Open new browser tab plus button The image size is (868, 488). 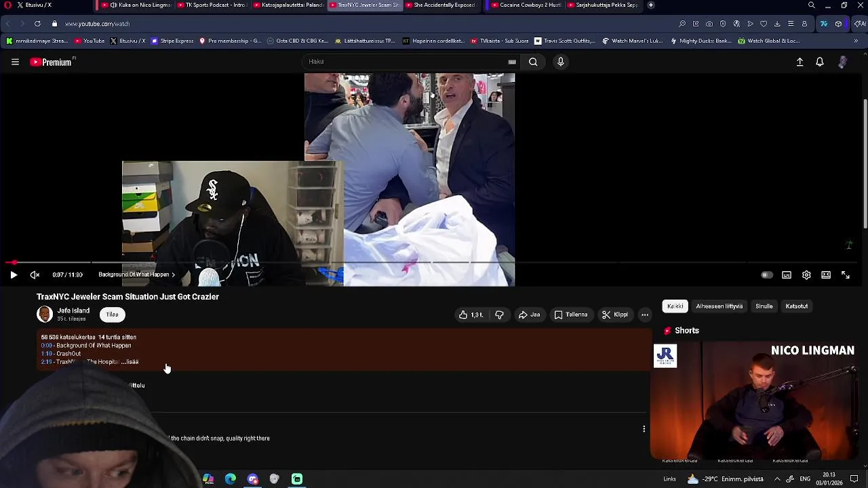click(650, 5)
